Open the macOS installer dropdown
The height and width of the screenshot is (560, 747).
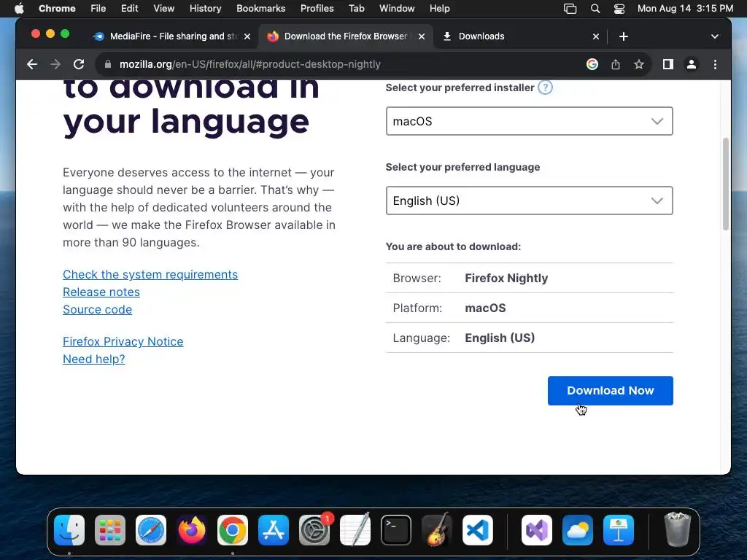530,121
